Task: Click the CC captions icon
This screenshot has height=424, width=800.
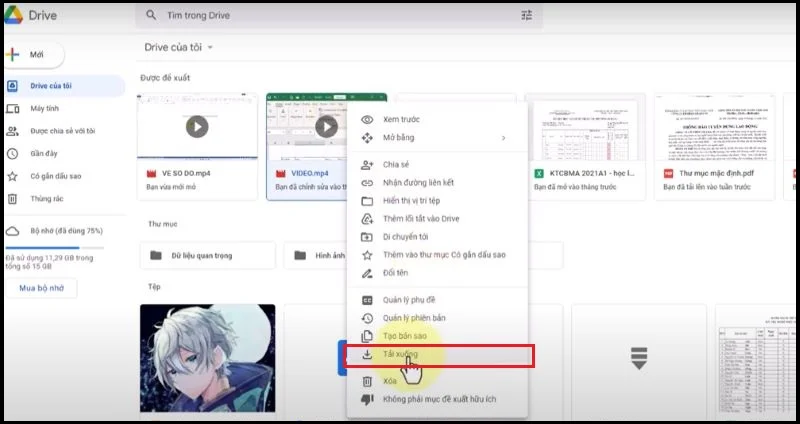Action: pos(367,301)
